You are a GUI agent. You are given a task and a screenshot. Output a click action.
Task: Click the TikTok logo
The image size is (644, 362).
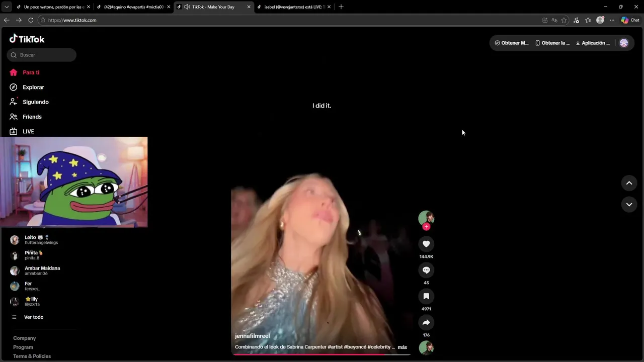[27, 39]
